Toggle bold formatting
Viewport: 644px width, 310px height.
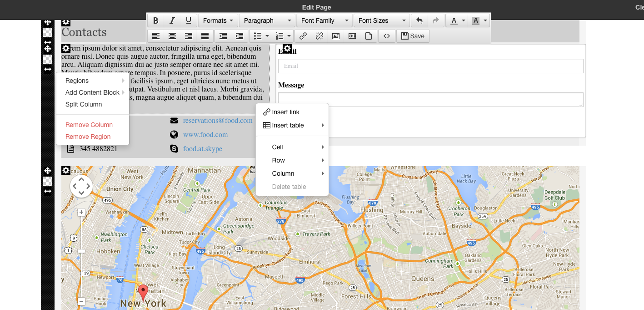156,20
